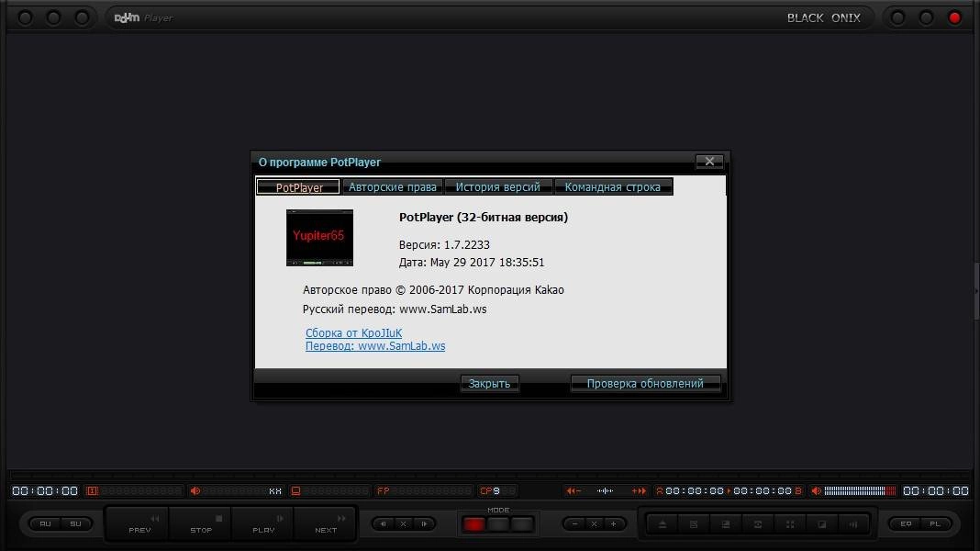Open the История версий tab
This screenshot has height=551, width=980.
(497, 187)
